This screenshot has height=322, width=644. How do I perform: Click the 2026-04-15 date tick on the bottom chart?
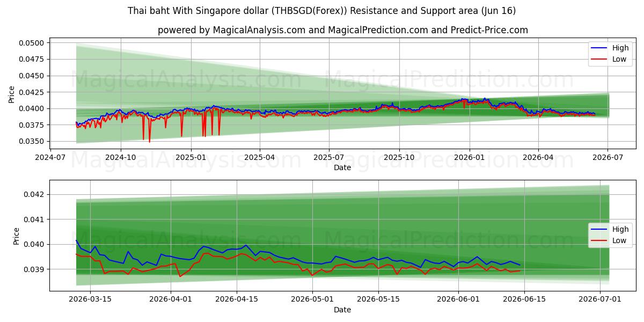coord(237,299)
